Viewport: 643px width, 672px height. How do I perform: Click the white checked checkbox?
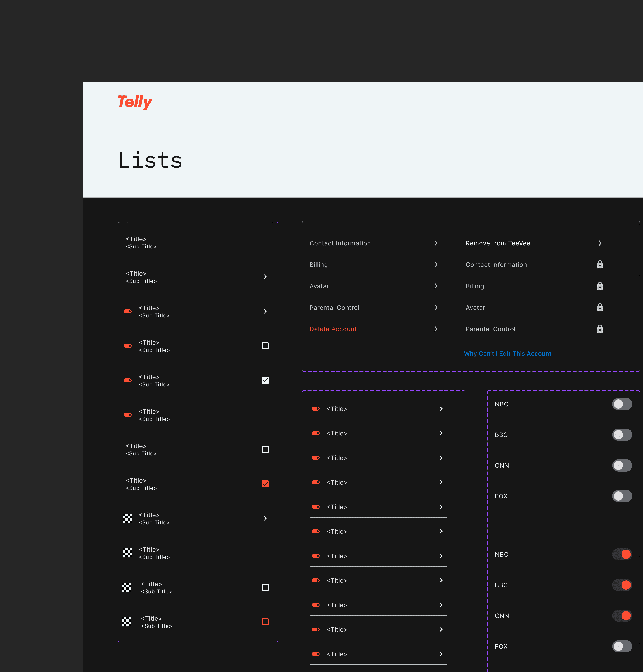265,380
